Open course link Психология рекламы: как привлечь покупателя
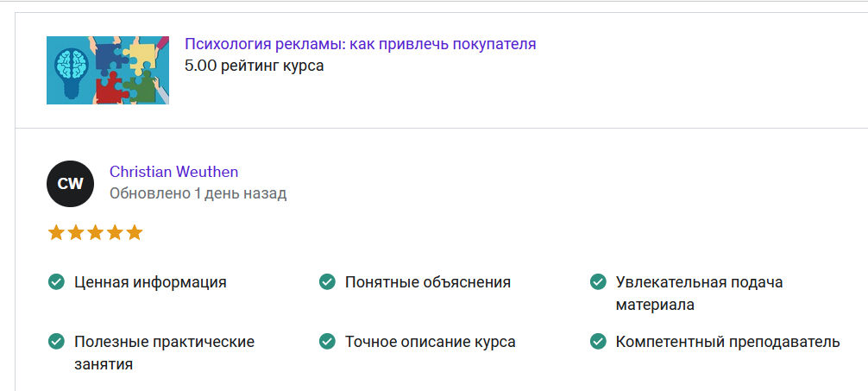 [361, 44]
